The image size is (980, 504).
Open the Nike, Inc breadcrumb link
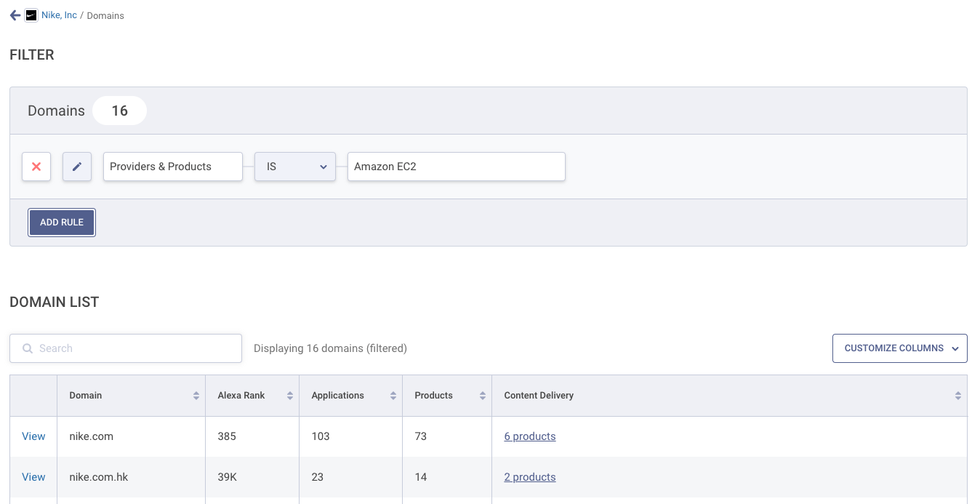coord(59,15)
